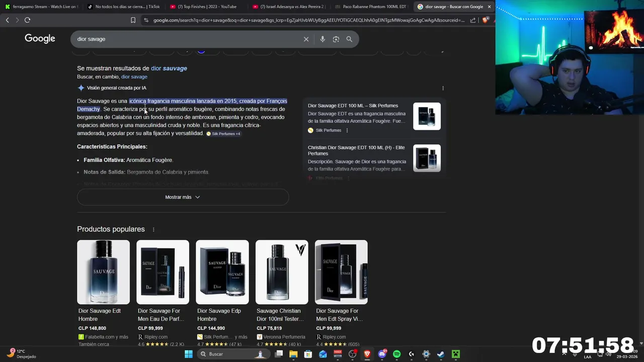Click 'Visión general creada por IA' label
The image size is (644, 362).
coord(117,88)
